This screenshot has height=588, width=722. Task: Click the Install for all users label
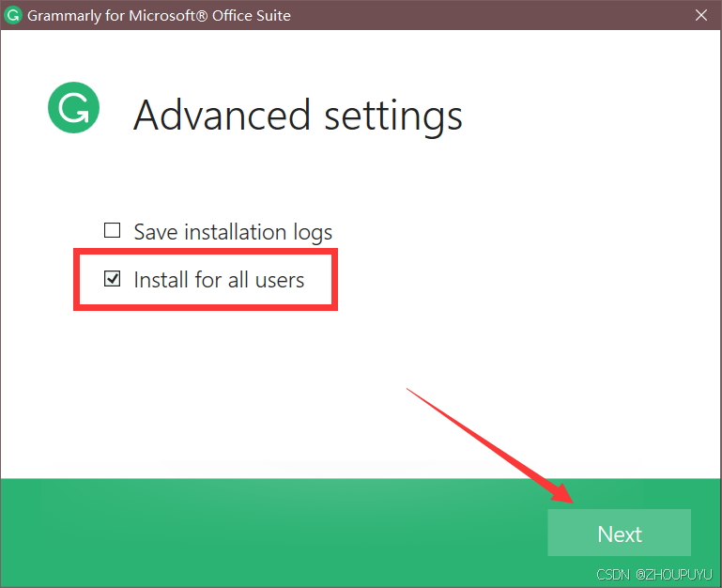(x=219, y=280)
